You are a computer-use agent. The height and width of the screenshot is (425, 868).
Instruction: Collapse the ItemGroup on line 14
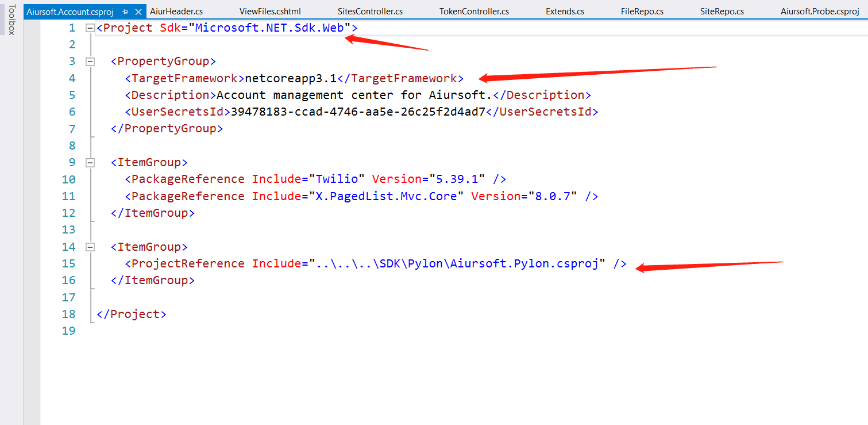pyautogui.click(x=89, y=247)
